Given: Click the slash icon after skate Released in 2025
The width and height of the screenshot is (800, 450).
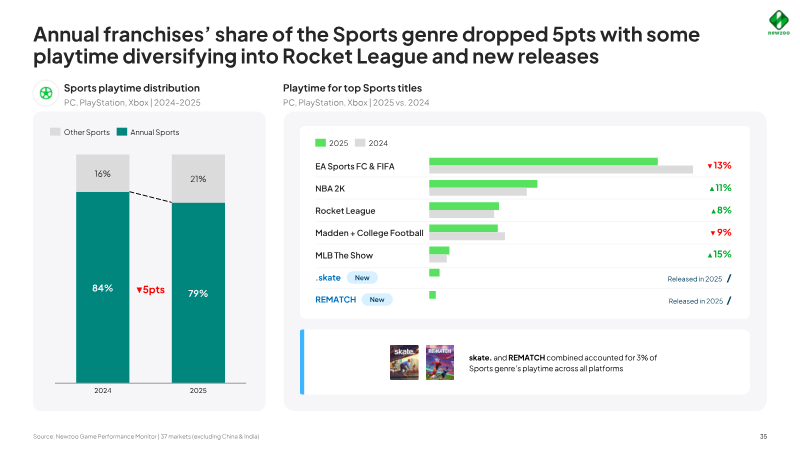Looking at the screenshot, I should [x=729, y=279].
